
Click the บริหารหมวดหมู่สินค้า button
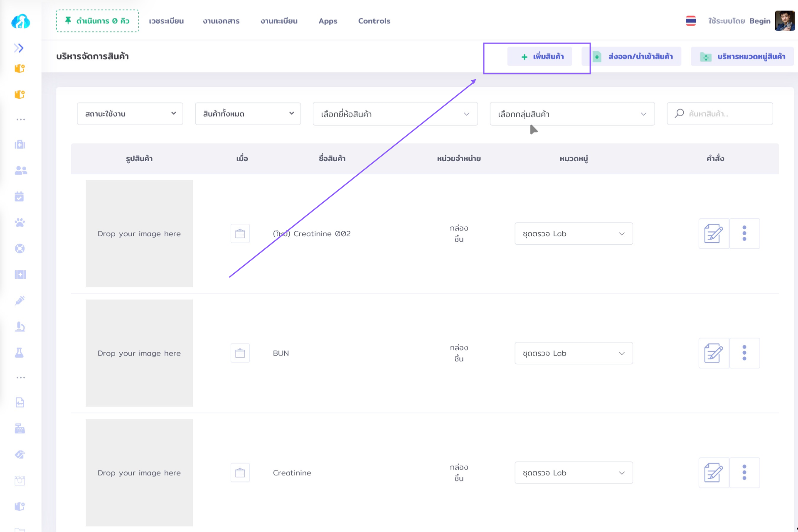point(742,56)
